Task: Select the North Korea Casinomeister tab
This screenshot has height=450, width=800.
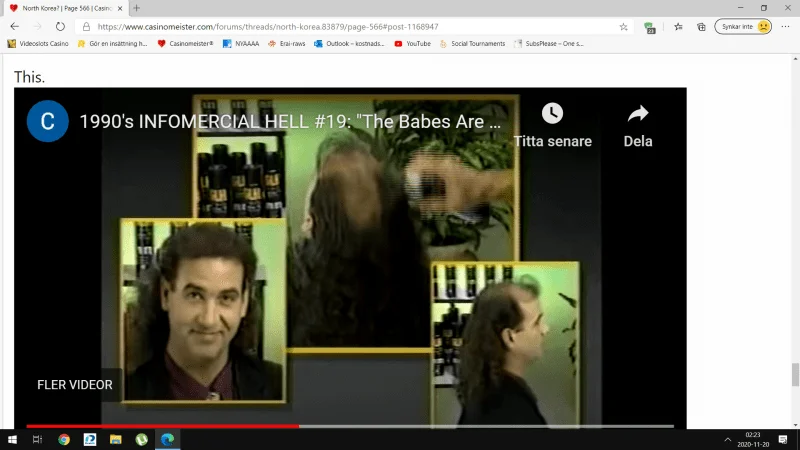Action: pyautogui.click(x=66, y=8)
